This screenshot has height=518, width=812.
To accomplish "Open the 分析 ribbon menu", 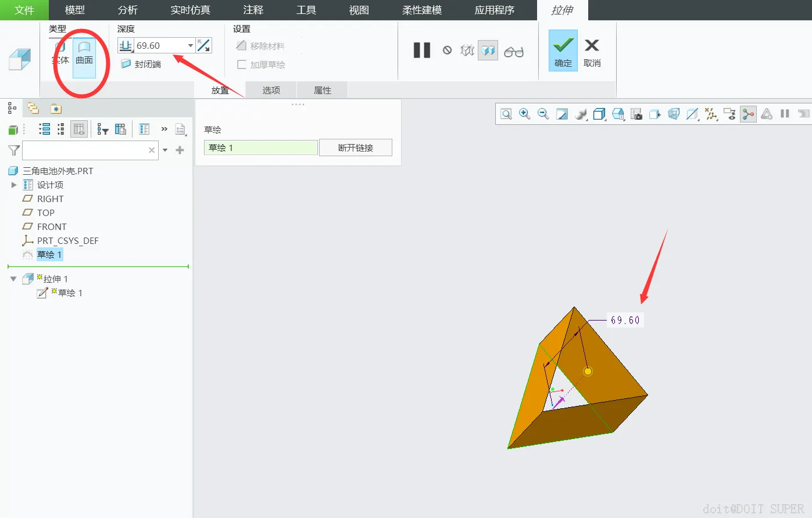I will click(128, 10).
